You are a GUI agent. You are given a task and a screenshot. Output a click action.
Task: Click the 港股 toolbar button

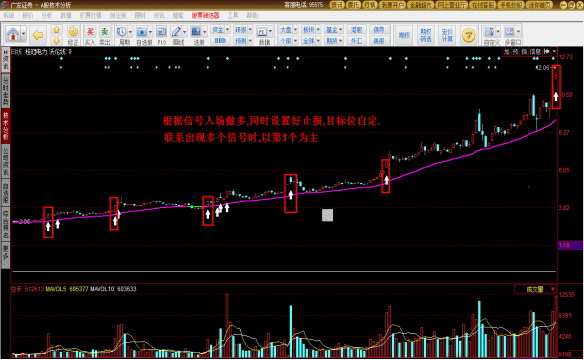pos(356,29)
